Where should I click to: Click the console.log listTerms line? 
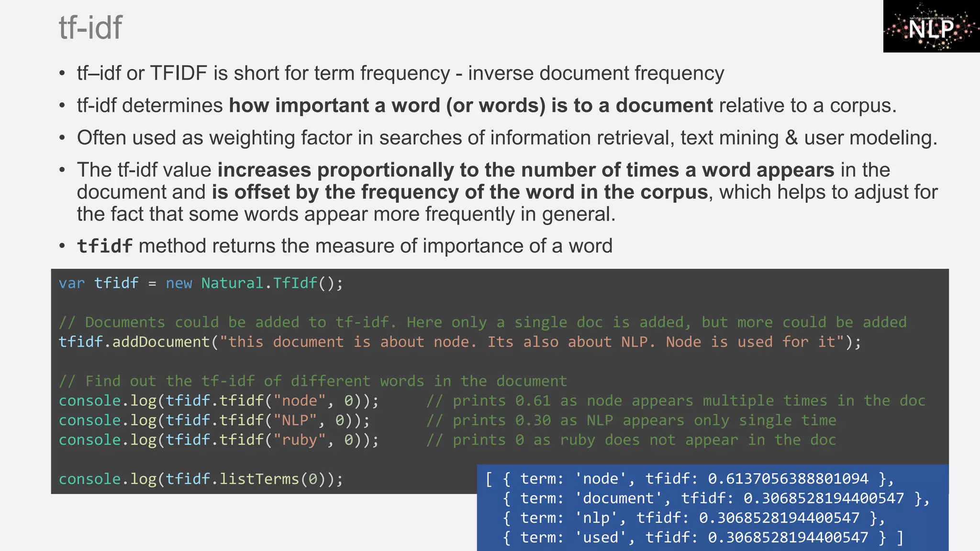[x=200, y=479]
